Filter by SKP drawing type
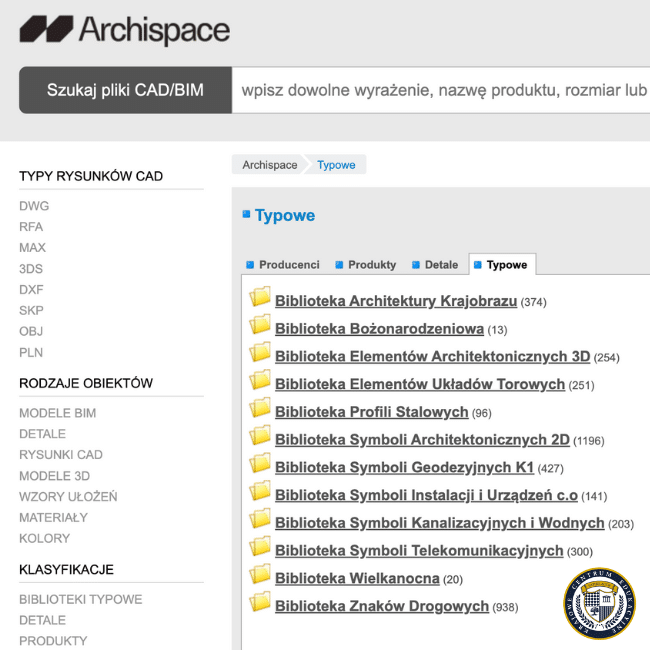 [31, 310]
